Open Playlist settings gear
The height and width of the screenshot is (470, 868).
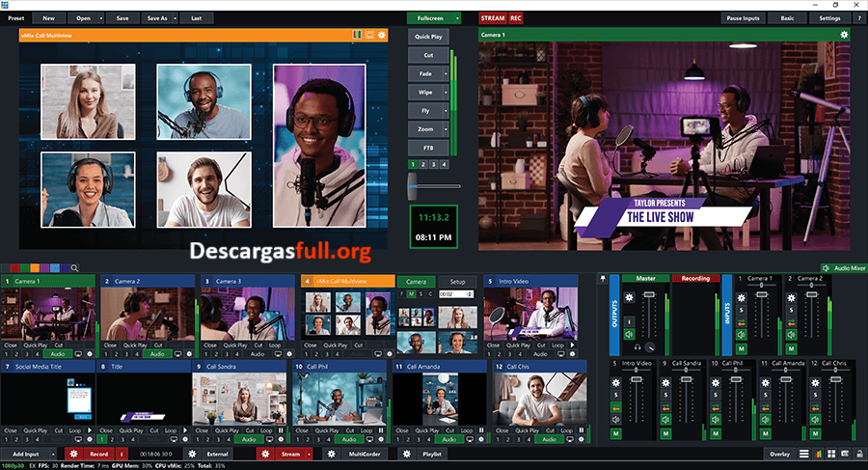click(x=406, y=454)
